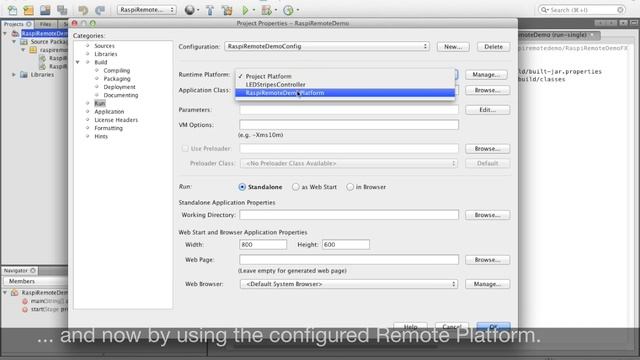Select the Standalone run option
Screen dimensions: 640x360
click(242, 187)
